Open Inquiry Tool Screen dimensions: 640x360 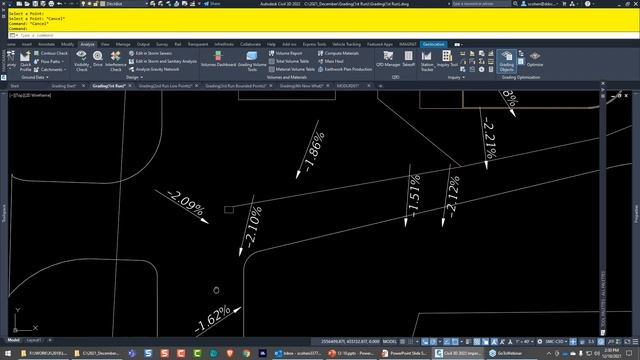click(447, 59)
